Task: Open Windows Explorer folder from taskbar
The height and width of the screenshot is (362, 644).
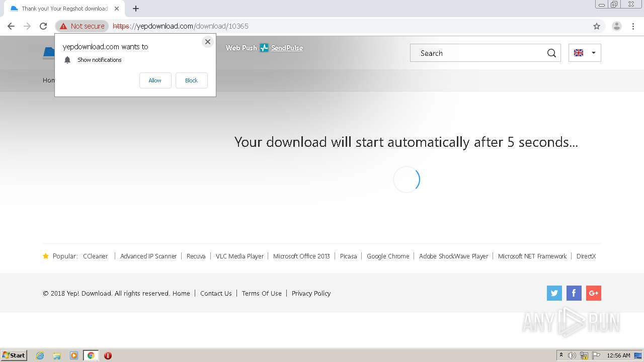Action: click(57, 355)
